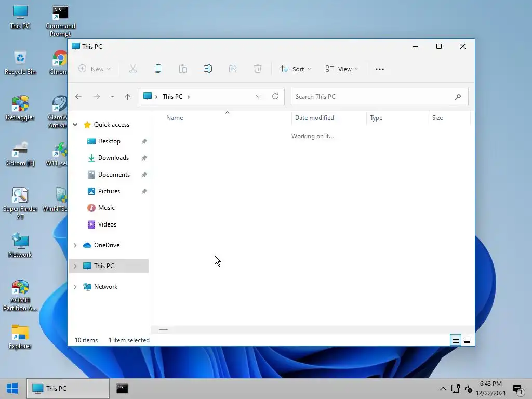Image resolution: width=532 pixels, height=399 pixels.
Task: Switch to large icons view layout icon
Action: point(467,340)
